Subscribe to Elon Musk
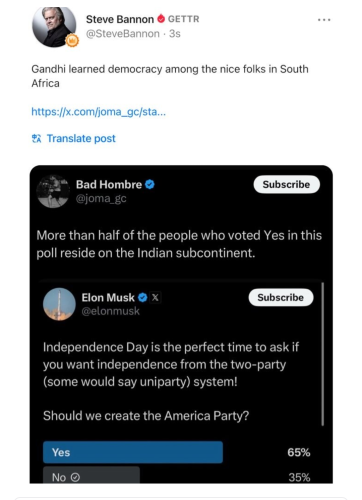The height and width of the screenshot is (500, 362). pos(281,297)
